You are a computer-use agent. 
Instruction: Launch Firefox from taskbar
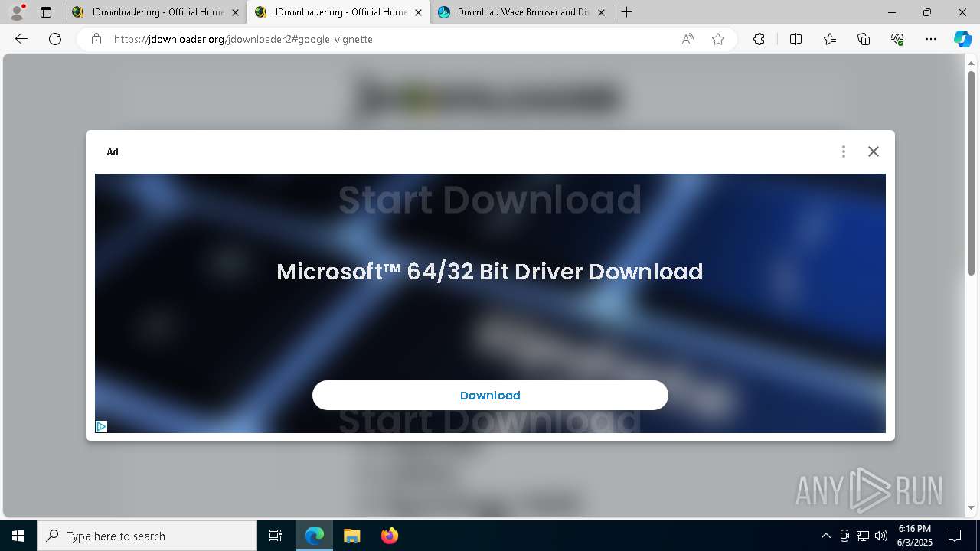click(x=389, y=536)
